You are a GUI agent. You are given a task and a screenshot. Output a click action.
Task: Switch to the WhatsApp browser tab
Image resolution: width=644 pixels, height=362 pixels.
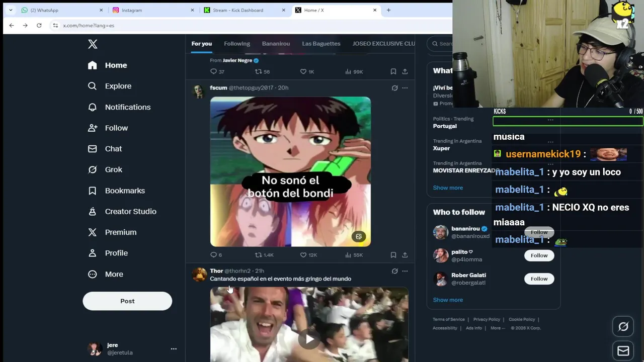62,10
